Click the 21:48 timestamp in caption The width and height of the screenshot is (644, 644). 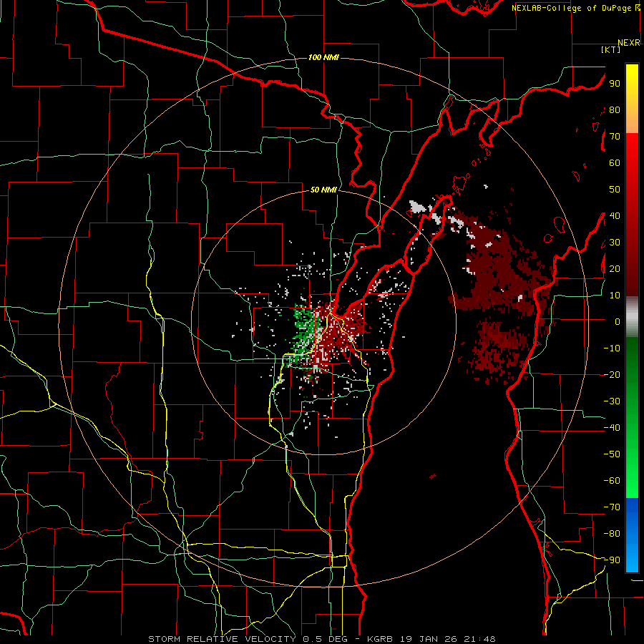pos(479,639)
